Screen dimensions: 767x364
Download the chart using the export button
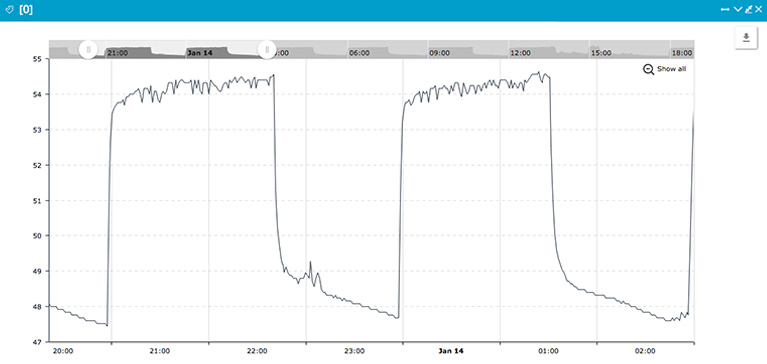[x=746, y=38]
